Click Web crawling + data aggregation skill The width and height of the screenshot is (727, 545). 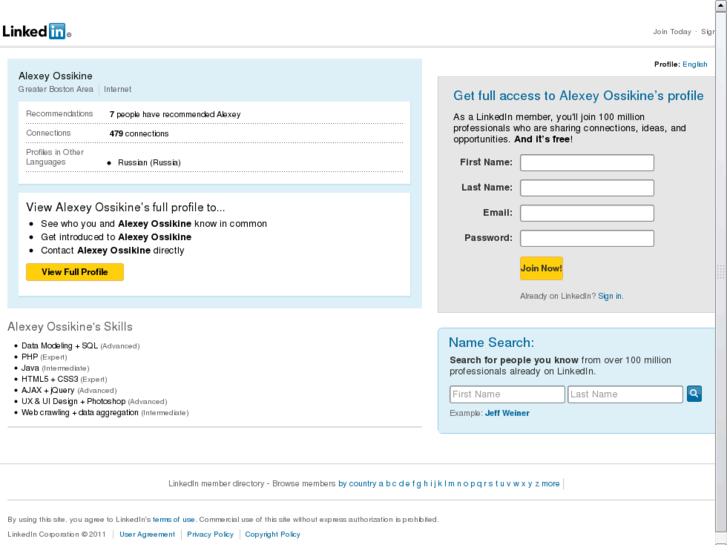(105, 412)
